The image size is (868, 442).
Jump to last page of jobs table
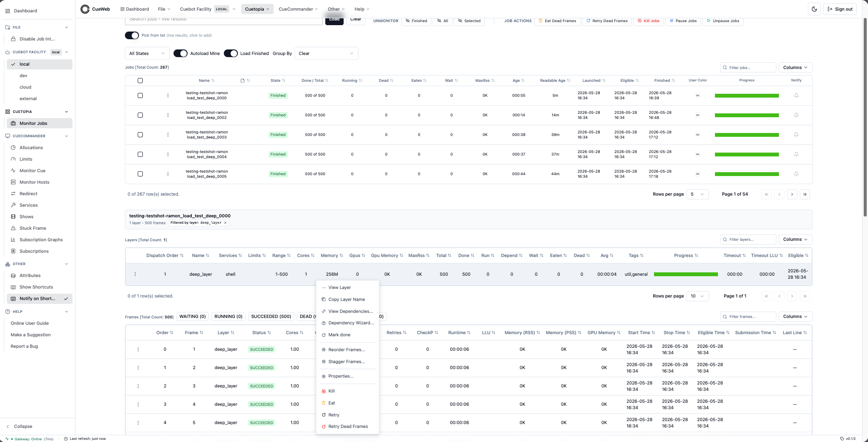click(x=805, y=194)
